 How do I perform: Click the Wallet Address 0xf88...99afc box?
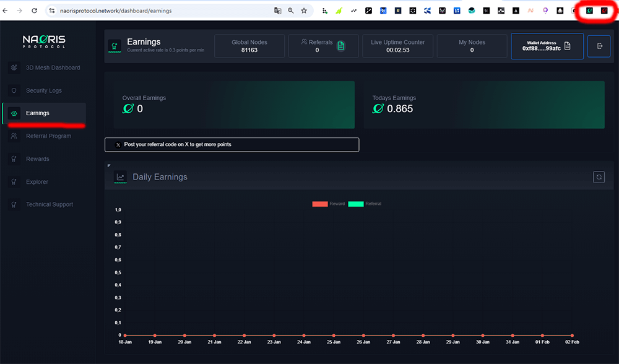[x=547, y=46]
